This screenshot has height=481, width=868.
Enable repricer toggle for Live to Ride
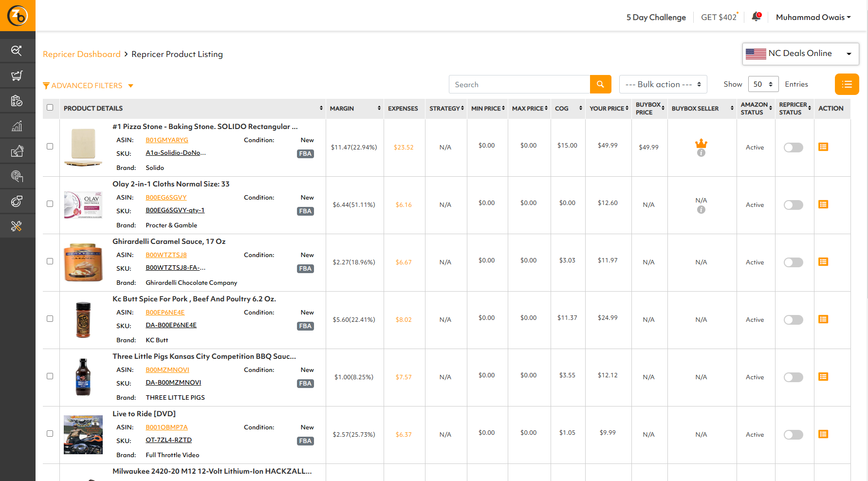(793, 435)
